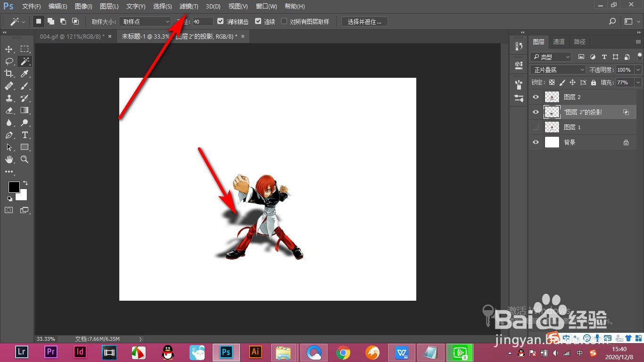644x362 pixels.
Task: Filter layers by type layers icon
Action: point(604,57)
